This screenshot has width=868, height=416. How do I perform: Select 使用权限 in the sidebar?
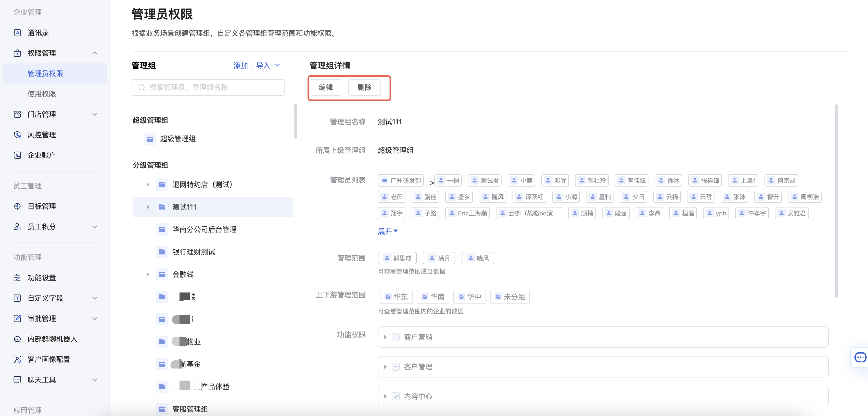[42, 94]
